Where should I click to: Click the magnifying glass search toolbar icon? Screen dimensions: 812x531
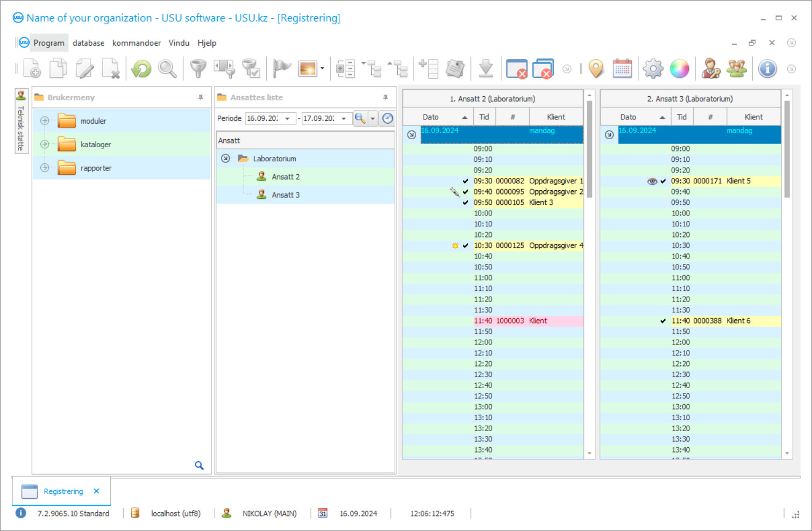point(167,69)
